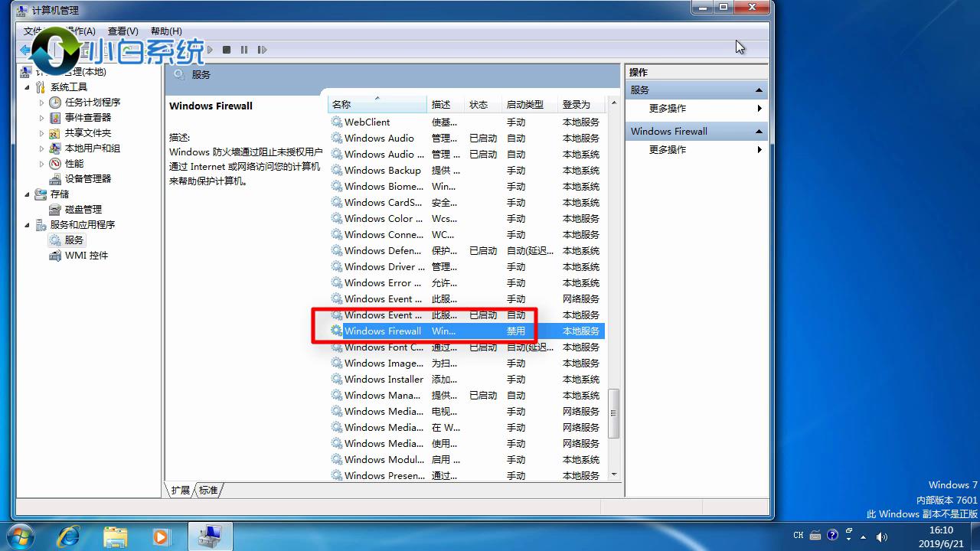
Task: Expand the 性能 node arrow
Action: [41, 164]
